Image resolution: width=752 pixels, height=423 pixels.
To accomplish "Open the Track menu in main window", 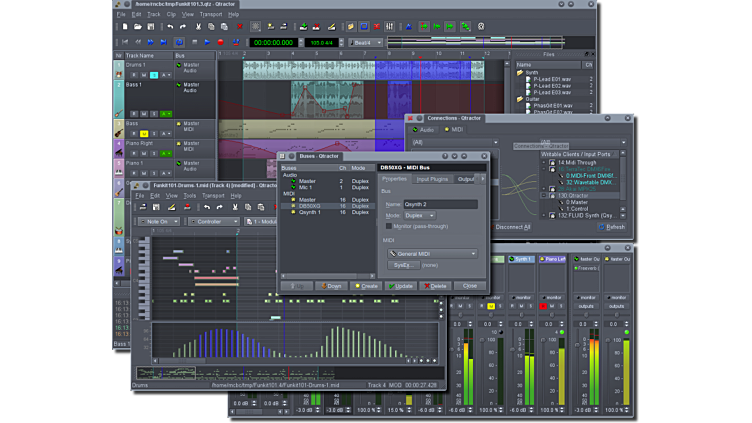I will (x=153, y=14).
